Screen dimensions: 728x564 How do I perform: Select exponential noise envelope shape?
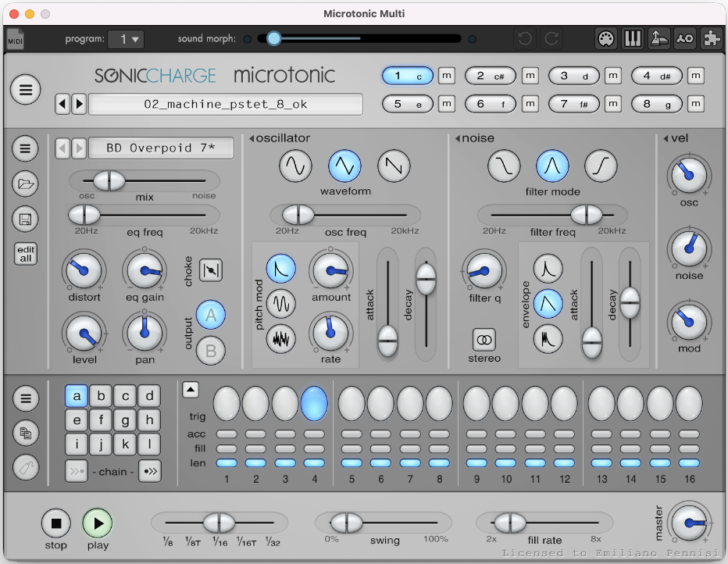point(548,269)
